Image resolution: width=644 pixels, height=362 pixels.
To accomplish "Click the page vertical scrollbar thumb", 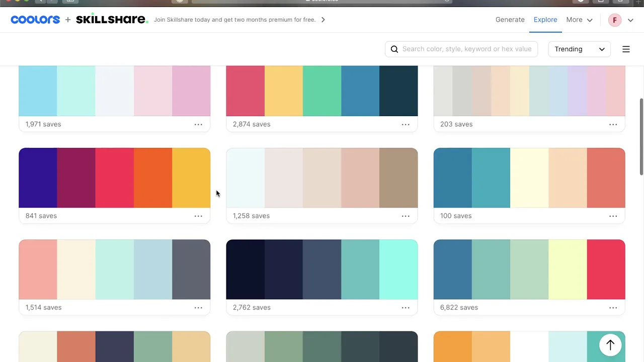I will (641, 137).
